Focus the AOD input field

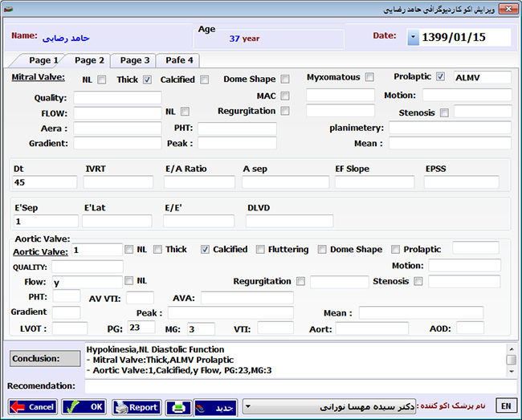point(470,328)
